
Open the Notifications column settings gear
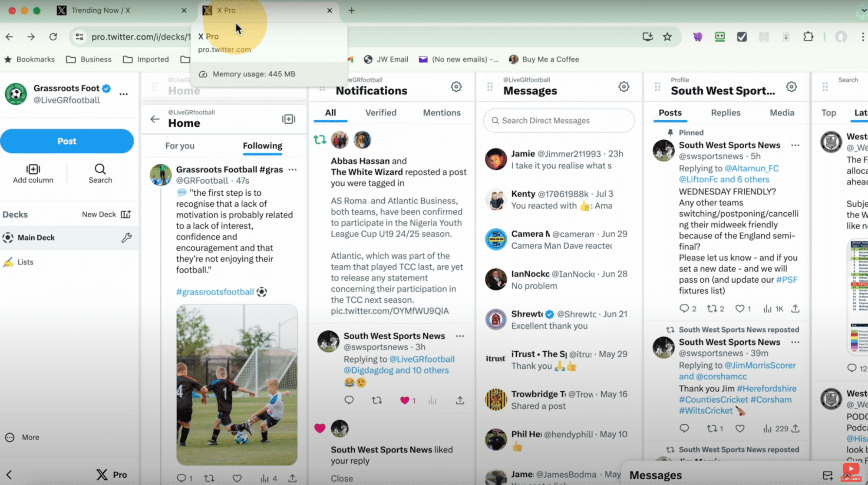point(456,86)
